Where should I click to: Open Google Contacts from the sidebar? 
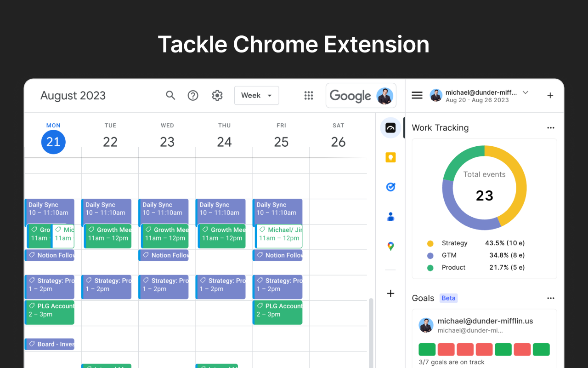coord(390,216)
